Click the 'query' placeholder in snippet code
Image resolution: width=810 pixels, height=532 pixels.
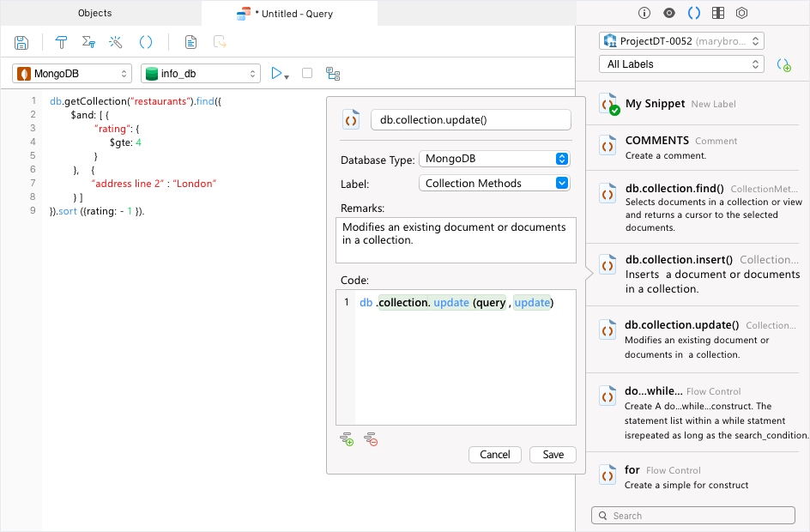pyautogui.click(x=490, y=303)
